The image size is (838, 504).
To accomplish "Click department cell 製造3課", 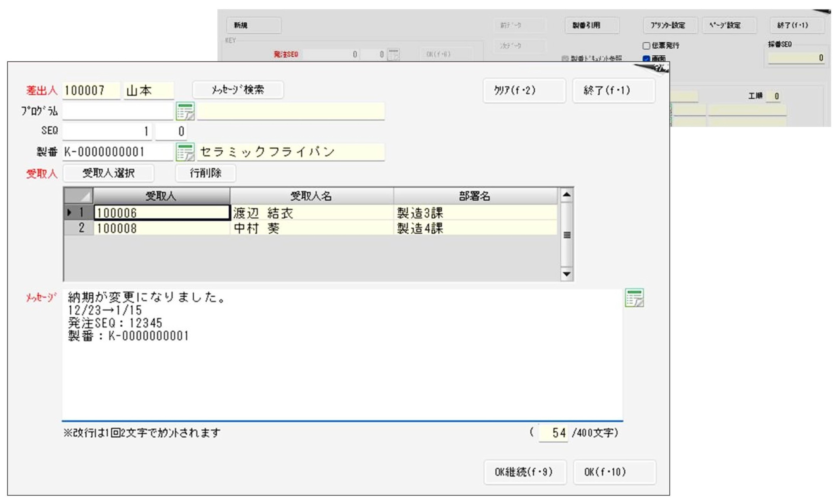I will point(476,212).
